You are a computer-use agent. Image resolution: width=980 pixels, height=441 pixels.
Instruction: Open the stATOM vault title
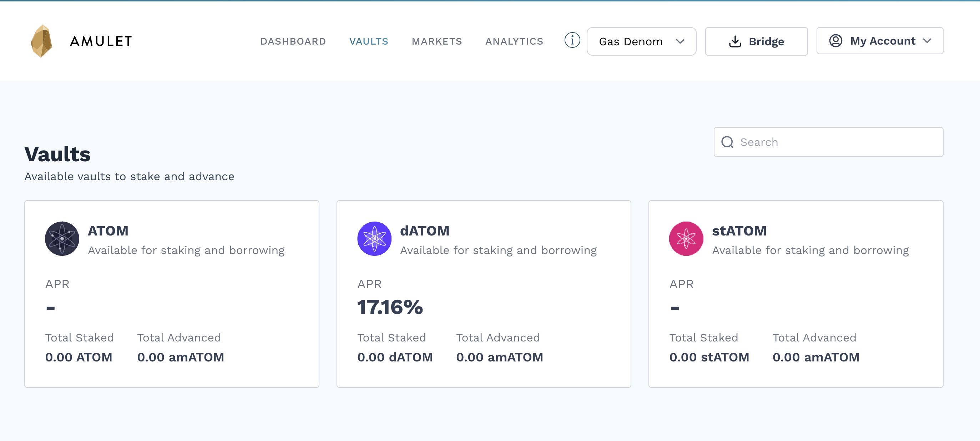click(739, 230)
